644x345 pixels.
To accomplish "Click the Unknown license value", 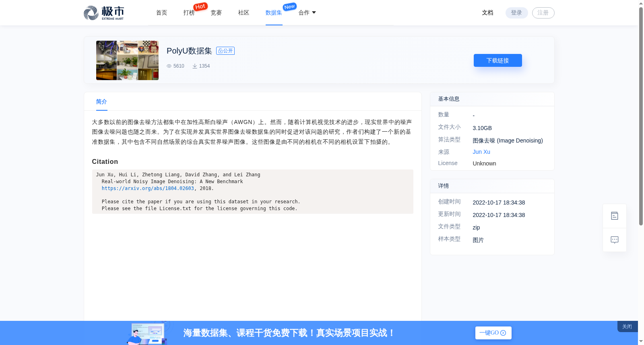I will pyautogui.click(x=484, y=163).
